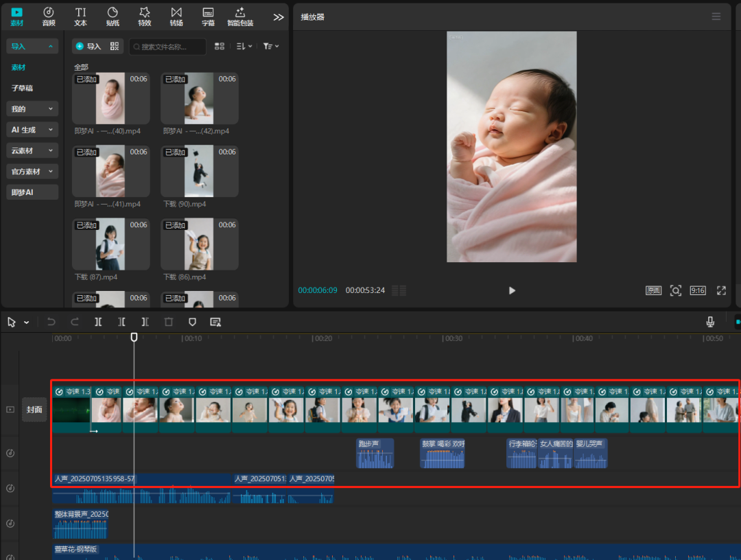The height and width of the screenshot is (560, 741).
Task: Open the 即梦AI sidebar entry
Action: point(32,192)
